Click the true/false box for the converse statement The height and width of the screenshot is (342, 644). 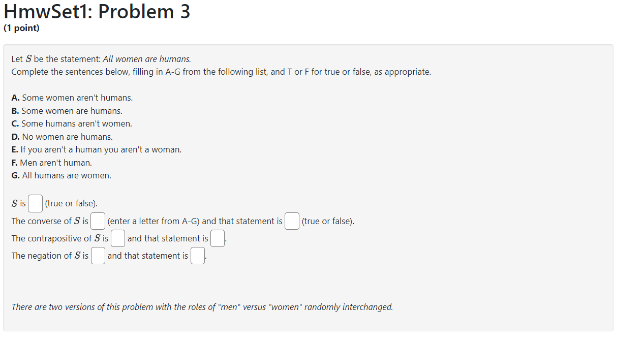(292, 221)
